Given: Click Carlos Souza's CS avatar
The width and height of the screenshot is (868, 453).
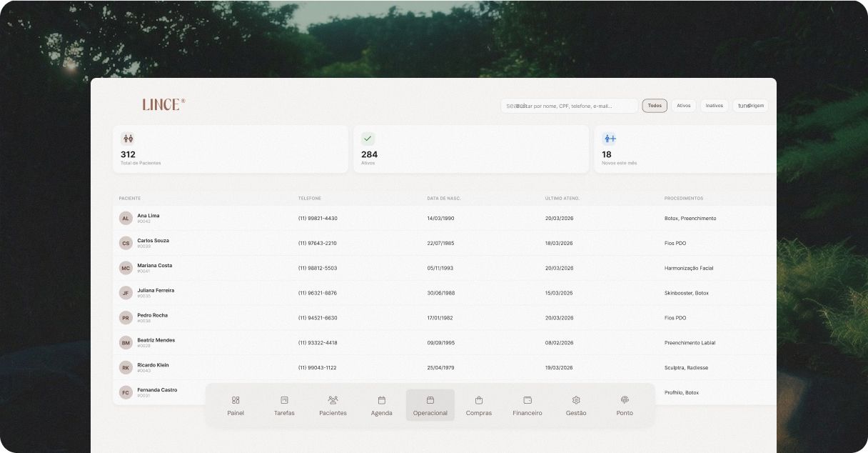Looking at the screenshot, I should pos(126,243).
